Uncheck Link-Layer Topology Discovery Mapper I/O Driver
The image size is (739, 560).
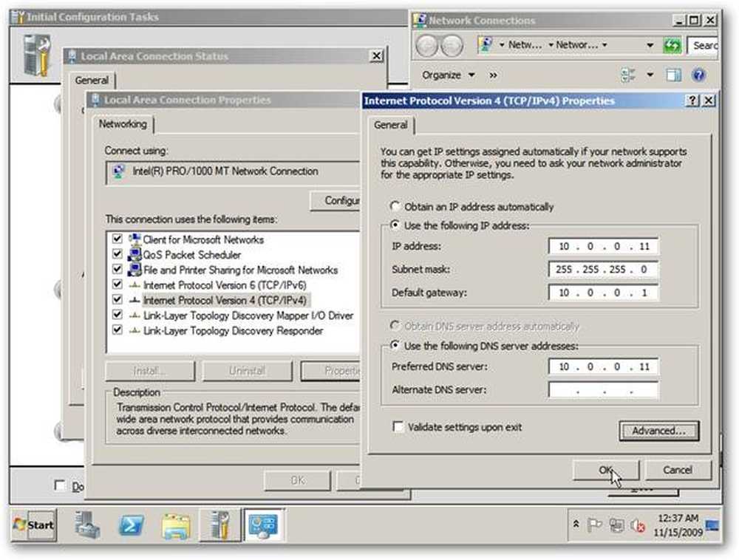118,315
